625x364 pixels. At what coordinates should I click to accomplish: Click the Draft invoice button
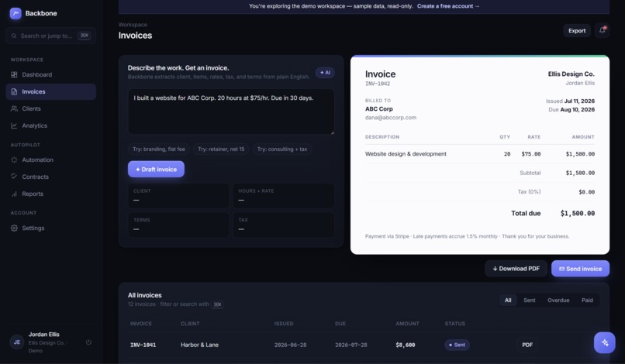coord(156,170)
